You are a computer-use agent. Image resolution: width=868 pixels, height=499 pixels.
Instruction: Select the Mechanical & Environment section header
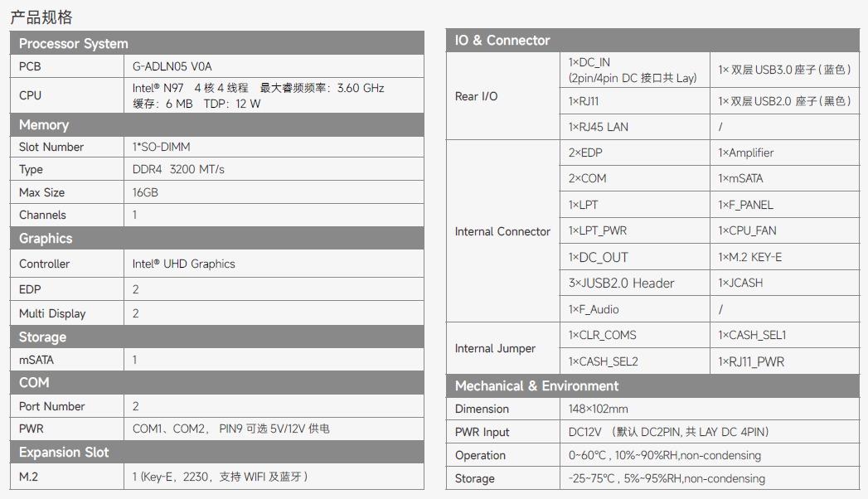tap(536, 386)
